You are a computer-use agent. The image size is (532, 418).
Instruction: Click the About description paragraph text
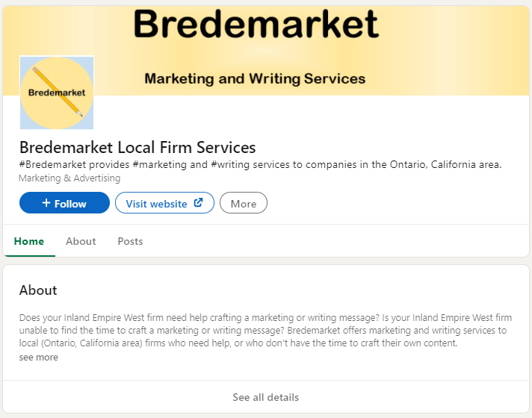point(265,330)
